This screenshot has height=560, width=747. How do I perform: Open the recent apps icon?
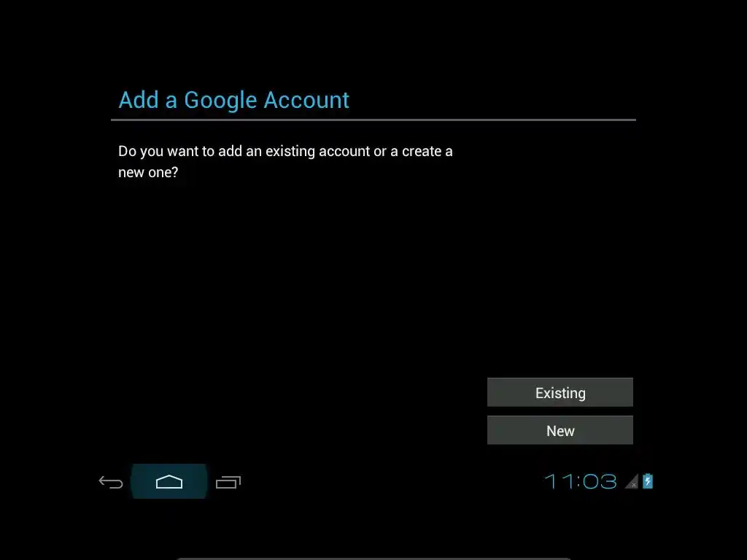(x=228, y=483)
